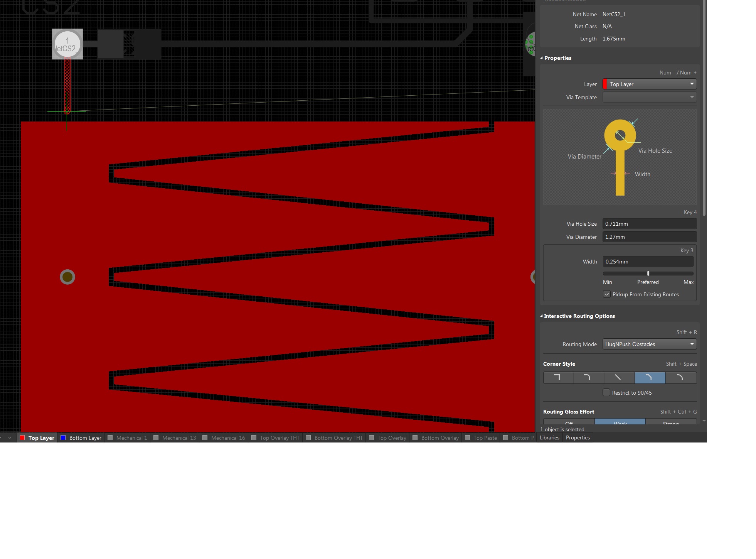Screen dimensions: 756x559
Task: Open the Via Template dropdown
Action: point(650,97)
